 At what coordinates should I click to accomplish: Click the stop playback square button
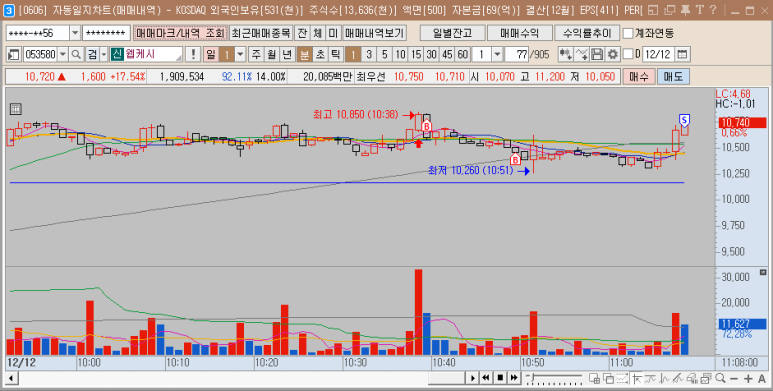pyautogui.click(x=500, y=378)
